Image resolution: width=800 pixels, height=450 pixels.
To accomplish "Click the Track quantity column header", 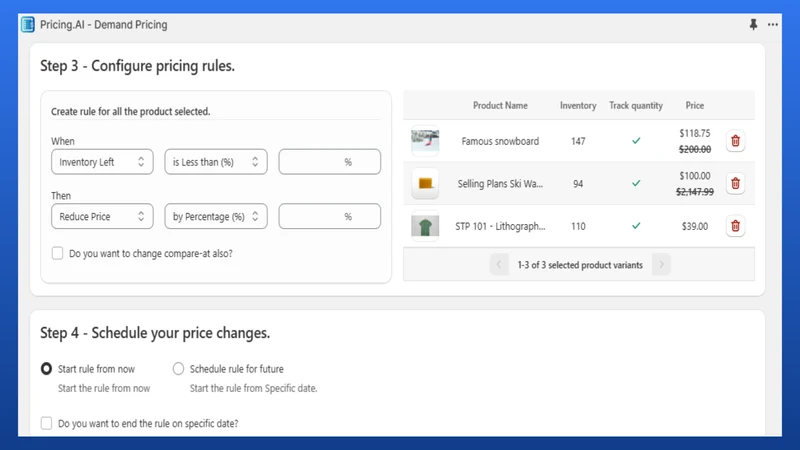I will 636,105.
